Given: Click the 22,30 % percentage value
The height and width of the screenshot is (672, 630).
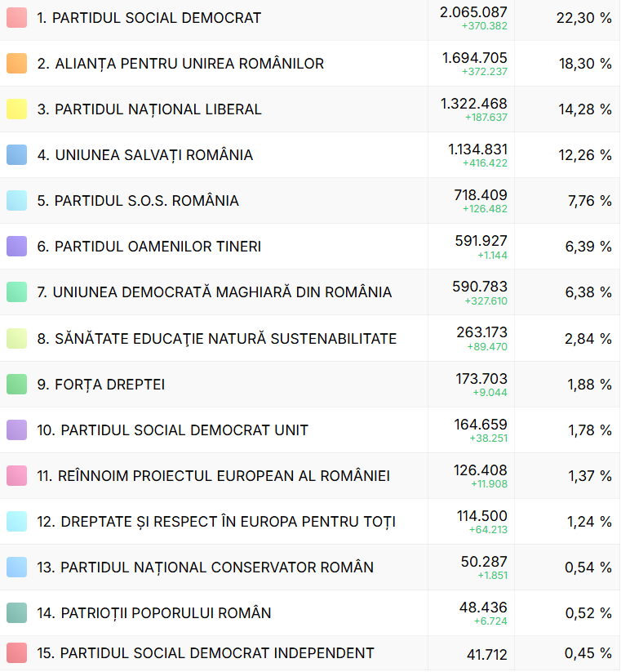Looking at the screenshot, I should (x=583, y=18).
